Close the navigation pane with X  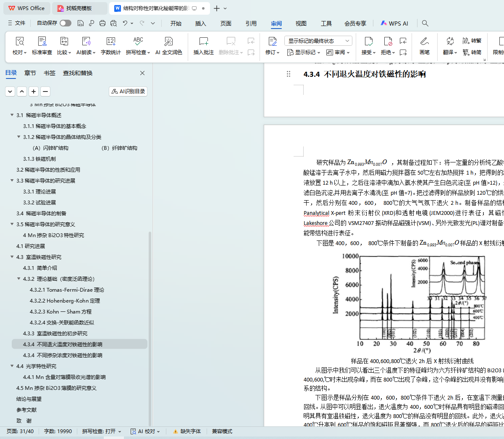142,73
